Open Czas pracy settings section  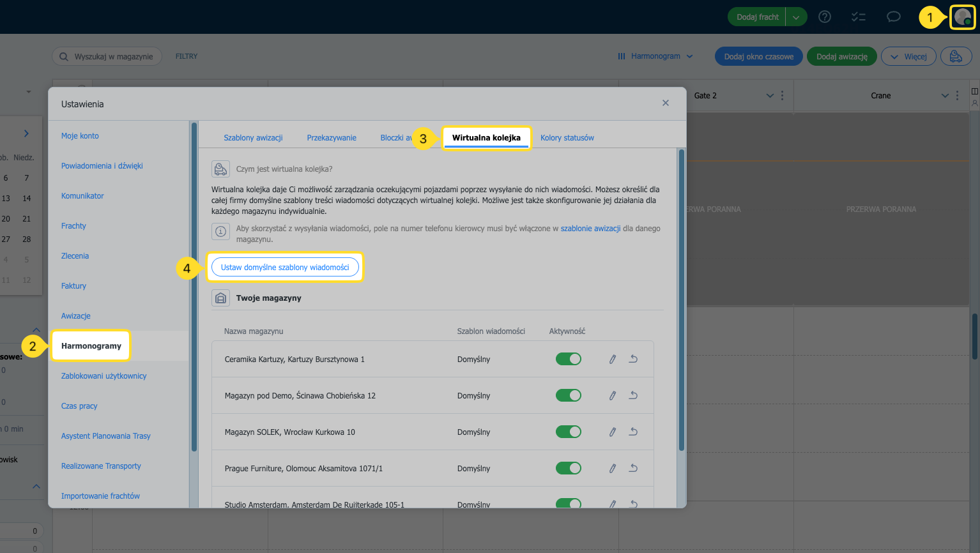point(79,406)
